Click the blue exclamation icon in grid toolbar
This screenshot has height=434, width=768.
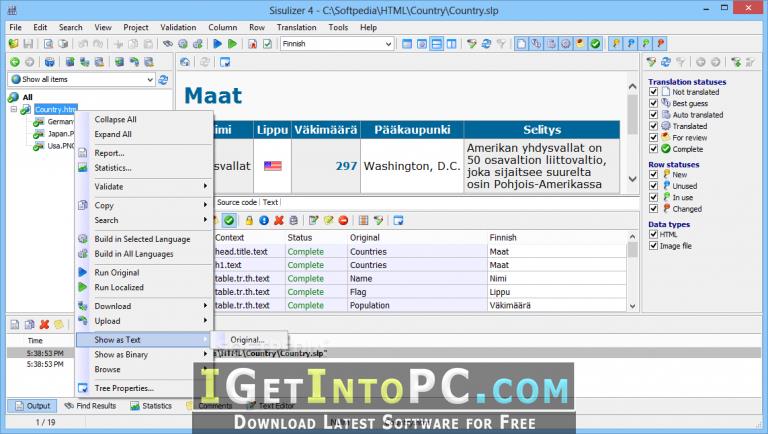[264, 220]
